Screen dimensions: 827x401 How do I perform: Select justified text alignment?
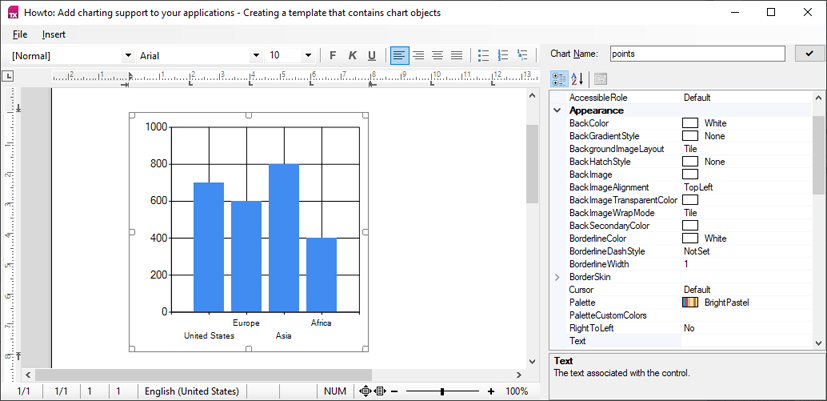[x=457, y=55]
